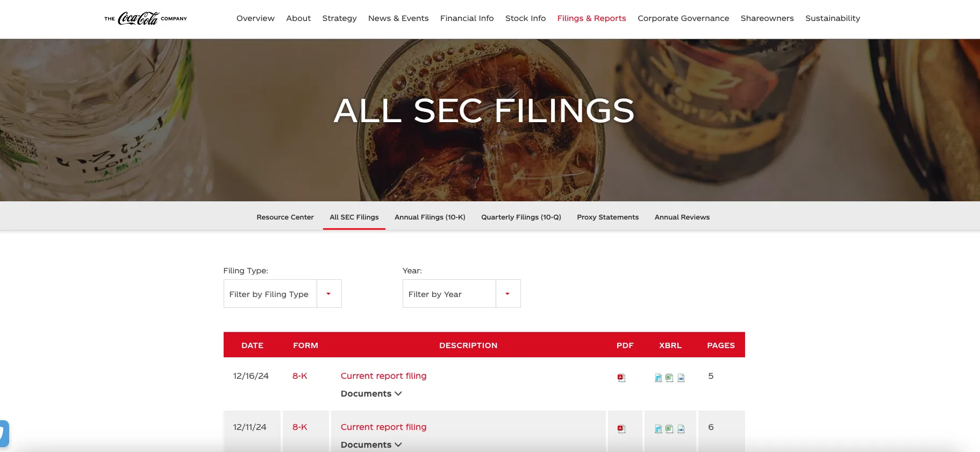Click the Year: label
Viewport: 980px width, 452px height.
[x=412, y=271]
